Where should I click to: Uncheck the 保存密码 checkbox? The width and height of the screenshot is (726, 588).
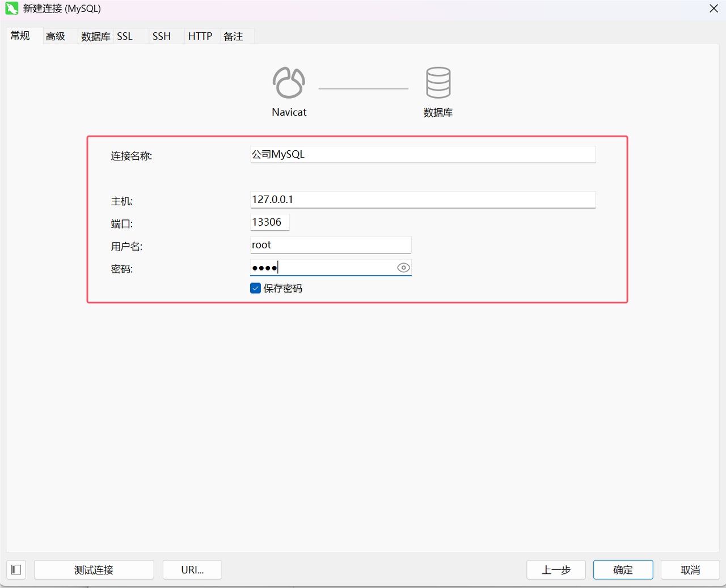255,288
